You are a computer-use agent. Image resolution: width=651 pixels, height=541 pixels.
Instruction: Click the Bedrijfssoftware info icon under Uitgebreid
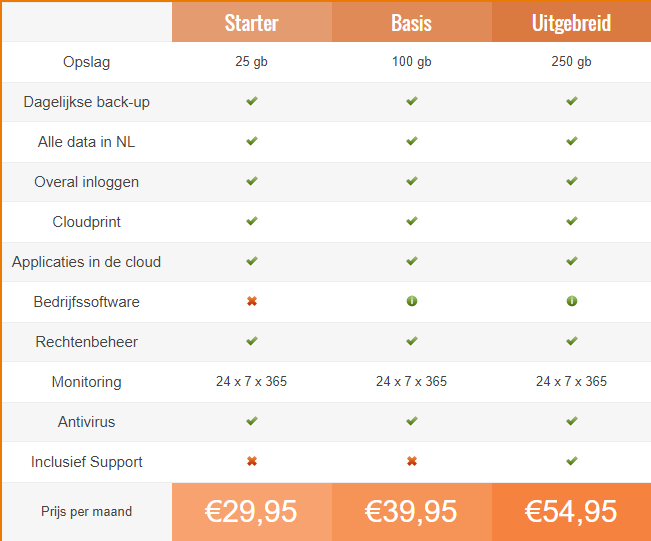(x=572, y=301)
